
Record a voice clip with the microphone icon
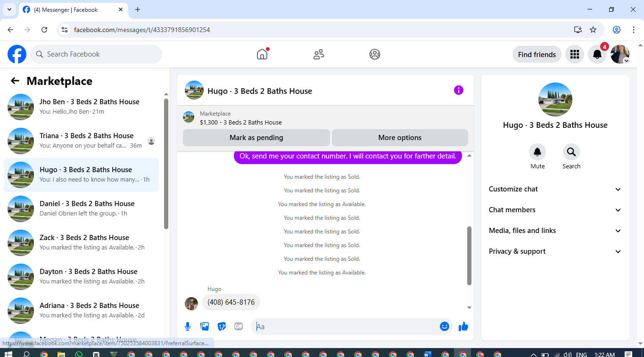click(188, 326)
